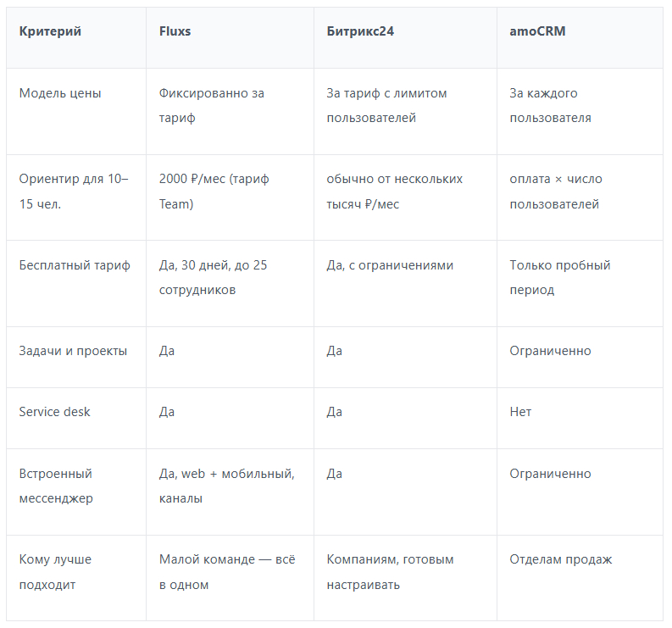
Task: Select the Service desk row label
Action: 54,412
